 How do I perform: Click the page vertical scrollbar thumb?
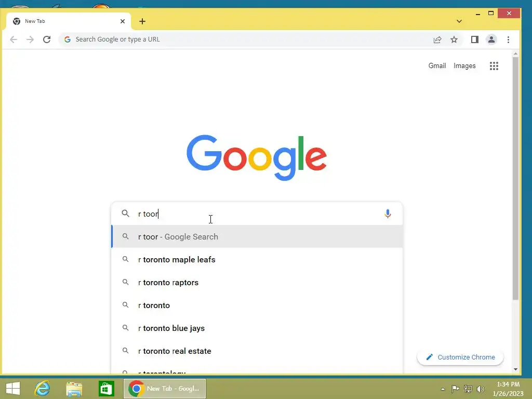515,178
